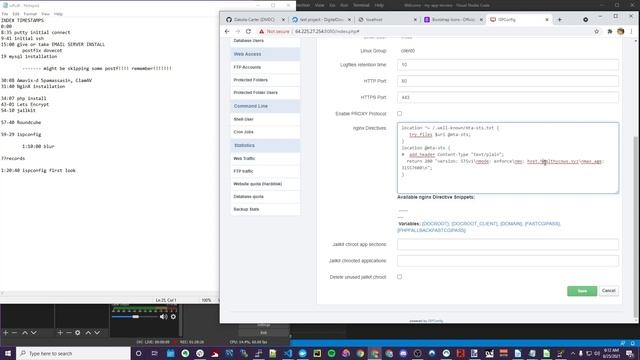This screenshot has height=360, width=640.
Task: Insert the [PHPFALLBACKFASTCGIPASS] variable
Action: point(431,230)
